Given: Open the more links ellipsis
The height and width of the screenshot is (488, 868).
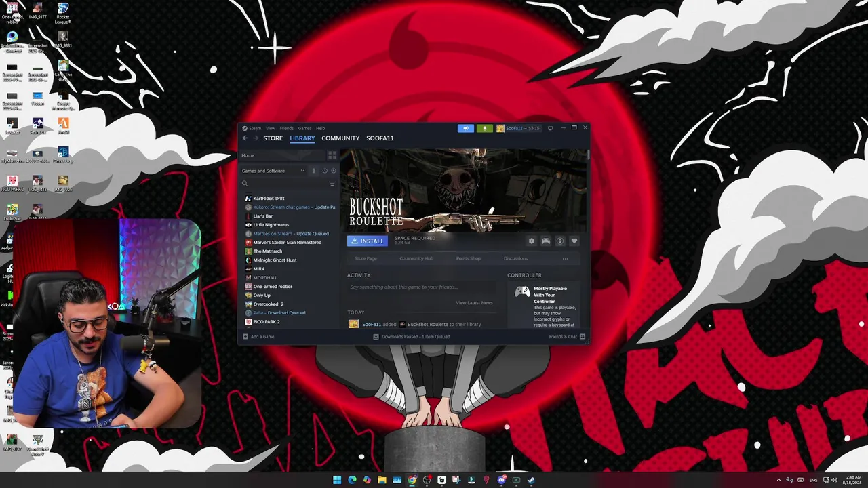Looking at the screenshot, I should [566, 258].
